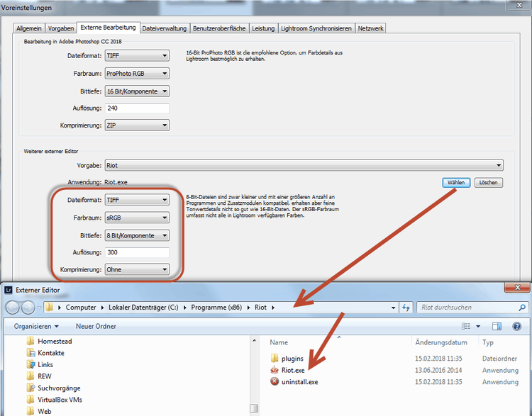
Task: Click the help icon in the Externer Editor toolbar
Action: click(516, 326)
